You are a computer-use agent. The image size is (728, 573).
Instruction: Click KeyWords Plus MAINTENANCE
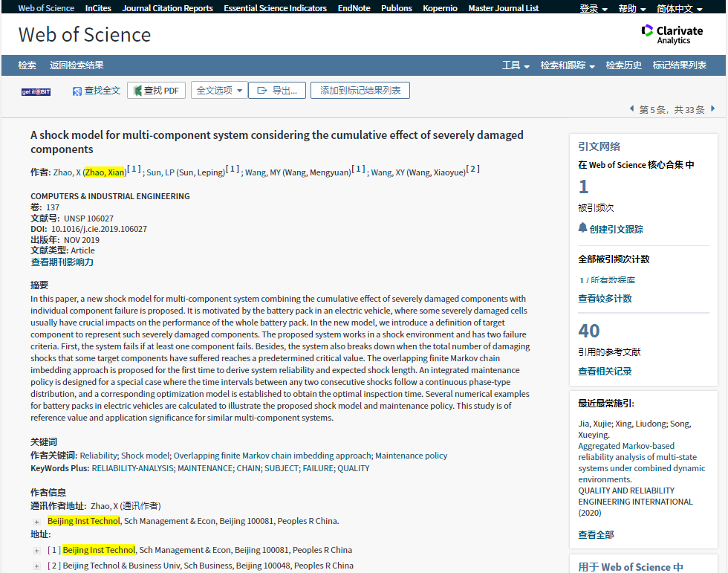tap(205, 468)
